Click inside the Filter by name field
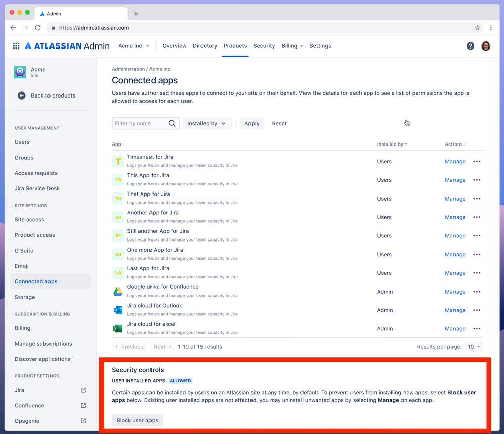 pyautogui.click(x=141, y=123)
